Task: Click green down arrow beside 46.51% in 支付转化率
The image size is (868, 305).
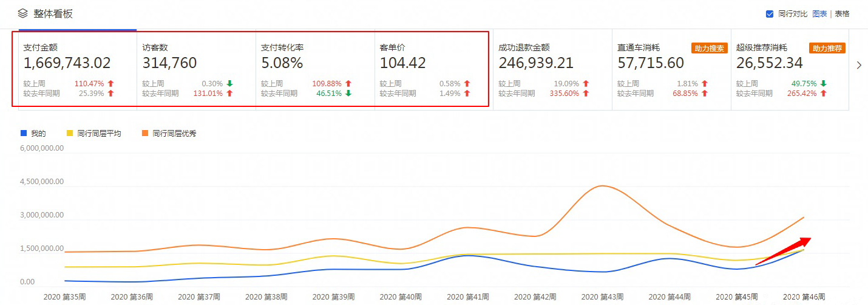Action: 348,94
